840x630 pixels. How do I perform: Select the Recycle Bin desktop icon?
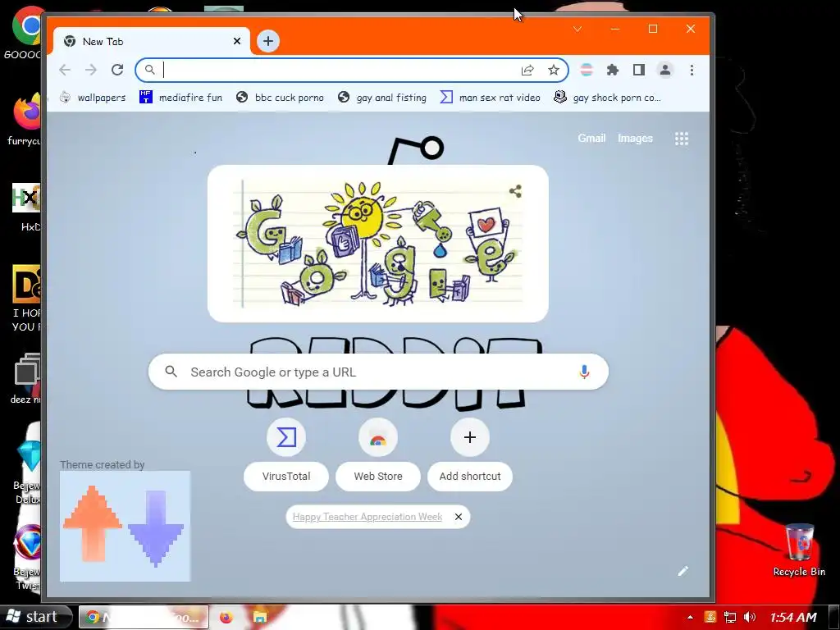[x=799, y=550]
